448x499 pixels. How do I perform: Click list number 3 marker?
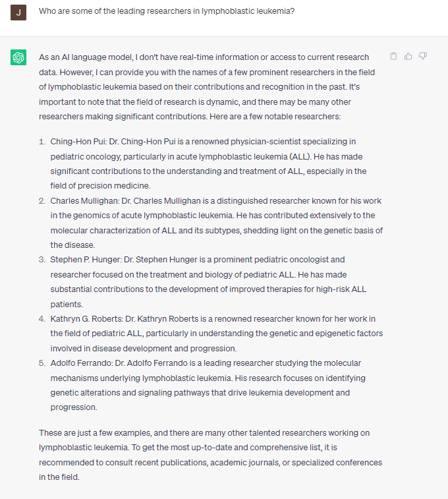42,260
